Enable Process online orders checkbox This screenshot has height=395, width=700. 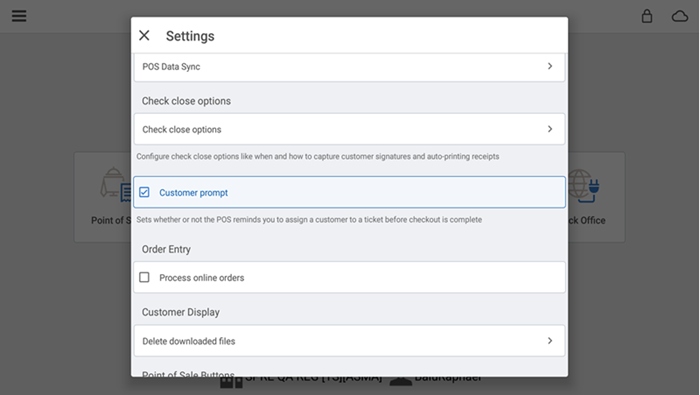point(144,277)
